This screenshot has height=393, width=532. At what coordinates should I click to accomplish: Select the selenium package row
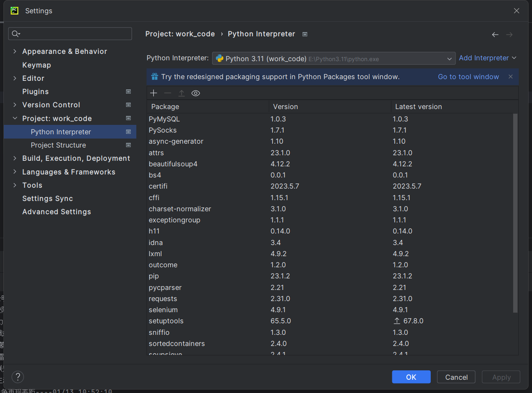click(330, 310)
